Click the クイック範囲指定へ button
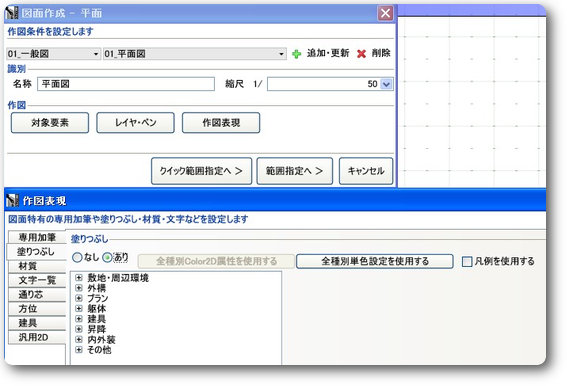Viewport: 567px width, 386px height. click(201, 171)
